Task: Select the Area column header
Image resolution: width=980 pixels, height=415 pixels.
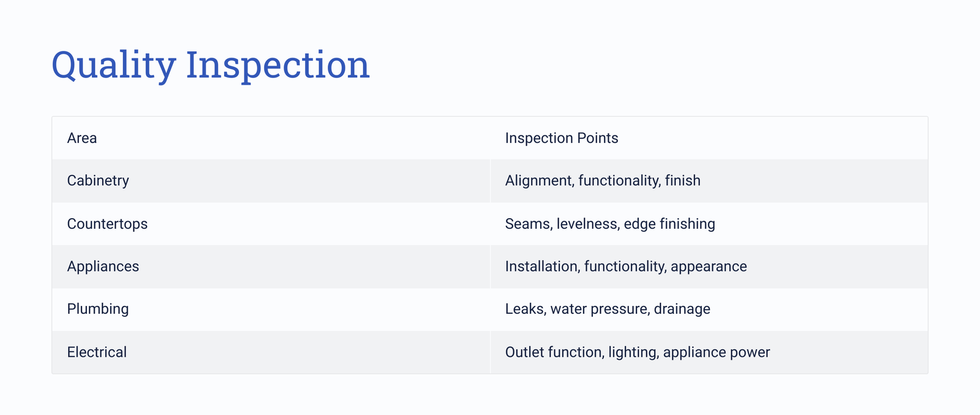Action: click(x=271, y=138)
